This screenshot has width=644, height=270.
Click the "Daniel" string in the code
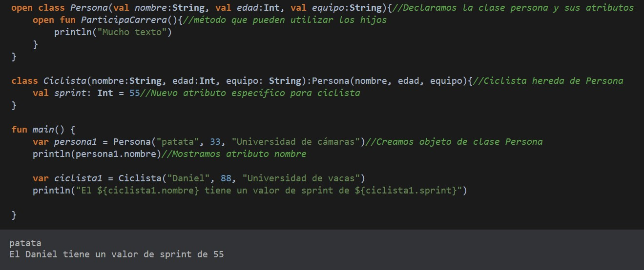coord(186,178)
